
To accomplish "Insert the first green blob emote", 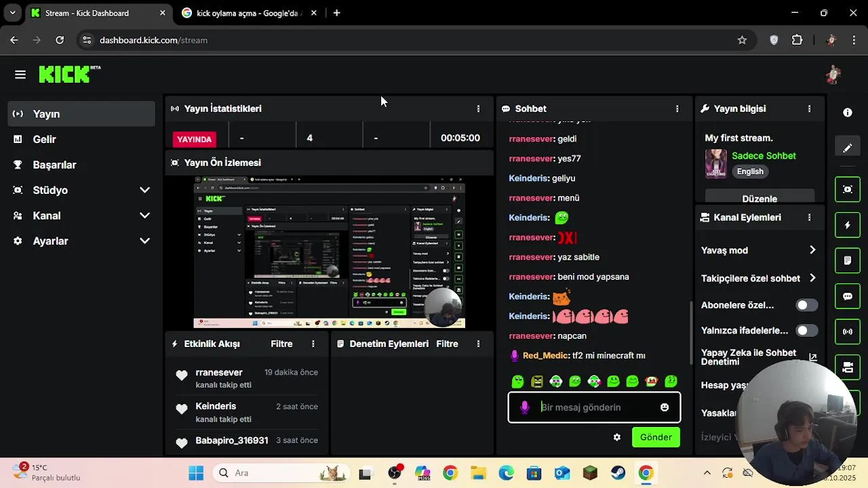I will (517, 382).
